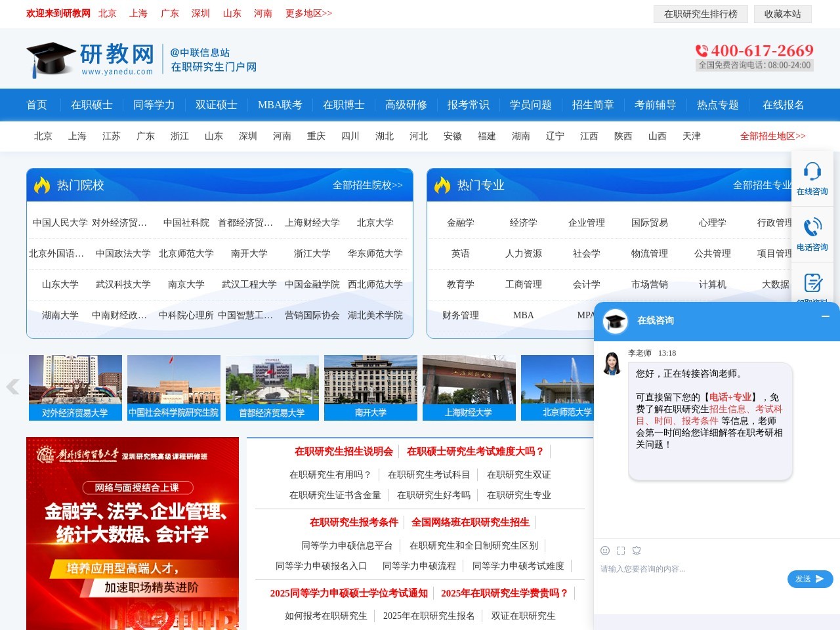Screen dimensions: 840x630
Task: Open the 同等学力 navigation tab
Action: 154,105
